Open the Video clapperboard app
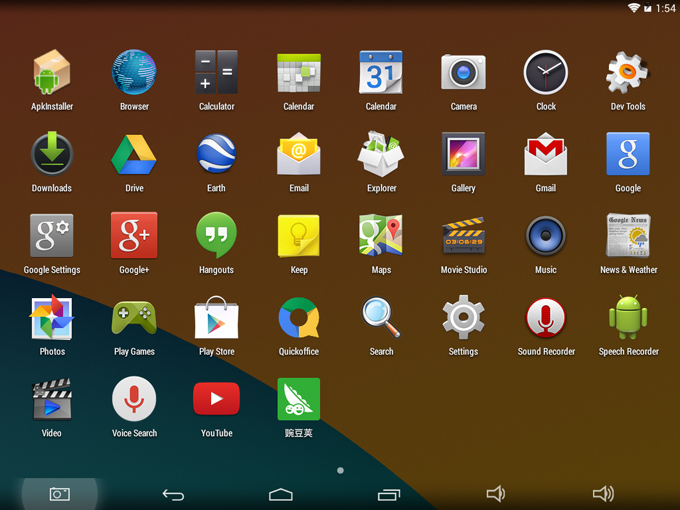Image resolution: width=680 pixels, height=510 pixels. (x=52, y=399)
